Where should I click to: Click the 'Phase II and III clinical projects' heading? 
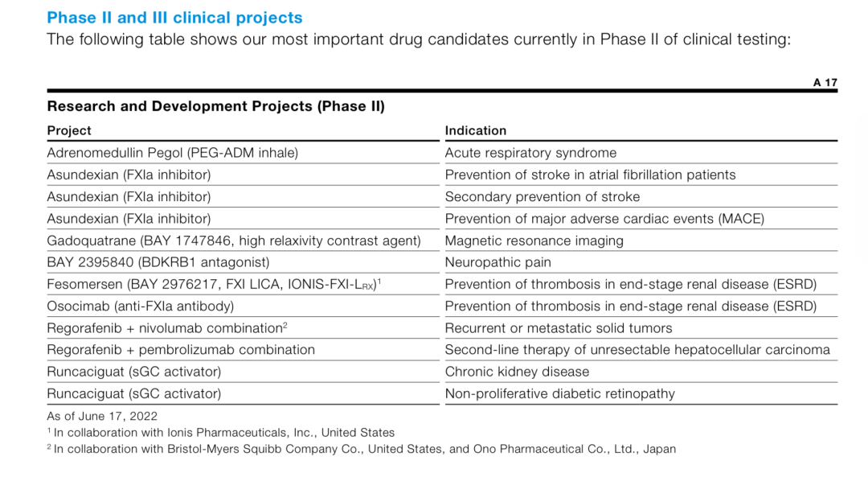(x=174, y=18)
